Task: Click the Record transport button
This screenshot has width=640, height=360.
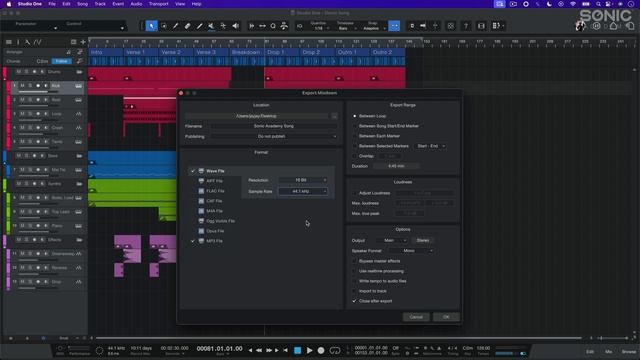Action: click(x=321, y=350)
